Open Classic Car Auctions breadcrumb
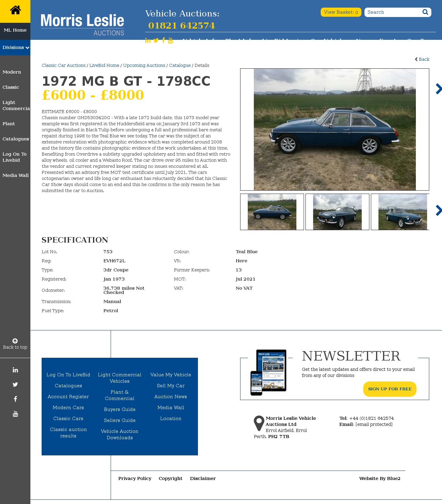Viewport: 442px width, 504px height. 64,65
